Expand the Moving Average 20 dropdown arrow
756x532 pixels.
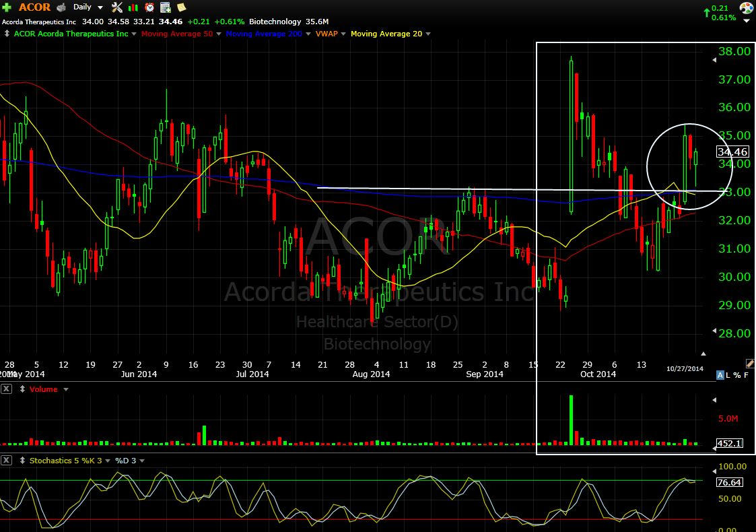tap(428, 34)
